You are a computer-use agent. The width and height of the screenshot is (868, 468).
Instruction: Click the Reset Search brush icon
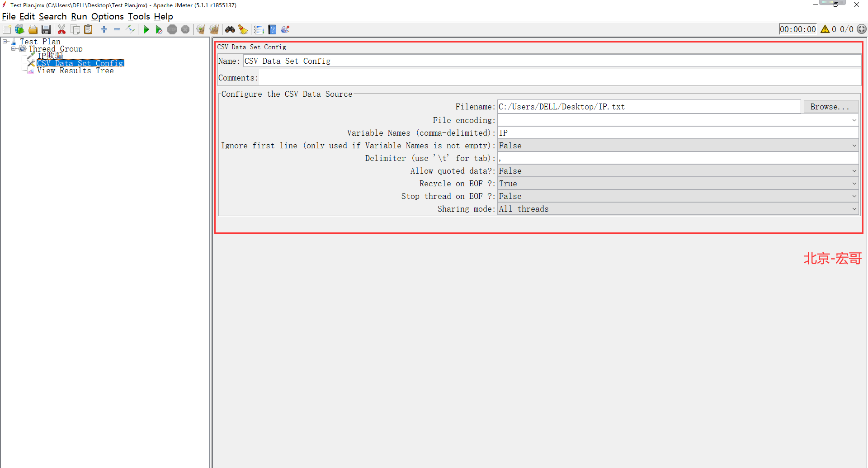243,29
